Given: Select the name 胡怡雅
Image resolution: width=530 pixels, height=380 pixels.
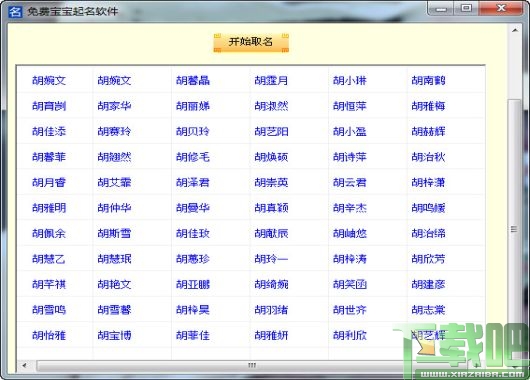Looking at the screenshot, I should pyautogui.click(x=49, y=335).
